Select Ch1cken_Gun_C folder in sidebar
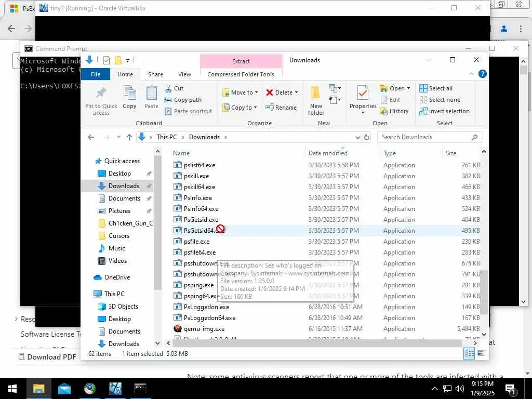The image size is (532, 399). tap(126, 223)
